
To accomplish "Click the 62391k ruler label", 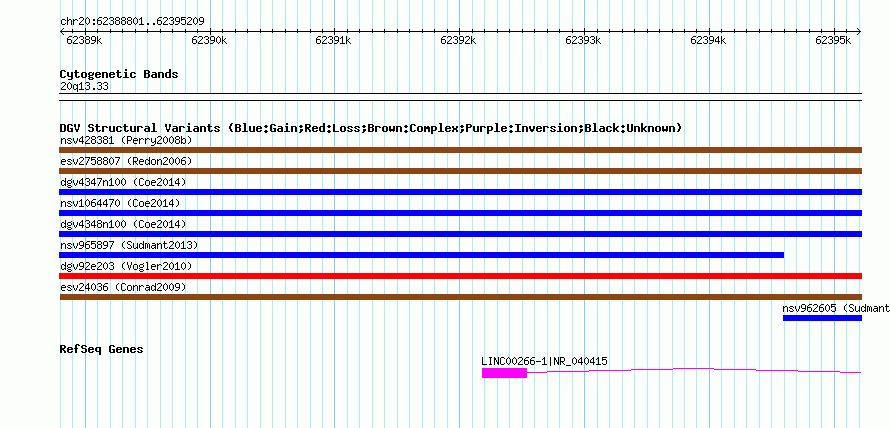I will pyautogui.click(x=334, y=40).
